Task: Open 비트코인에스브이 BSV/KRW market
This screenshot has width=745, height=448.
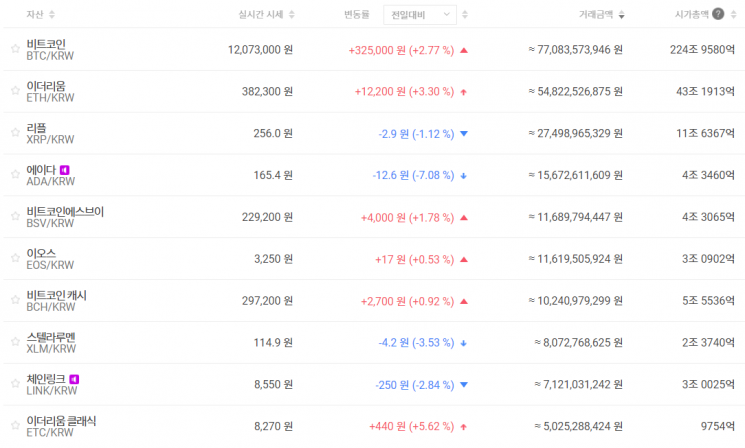Action: tap(65, 217)
